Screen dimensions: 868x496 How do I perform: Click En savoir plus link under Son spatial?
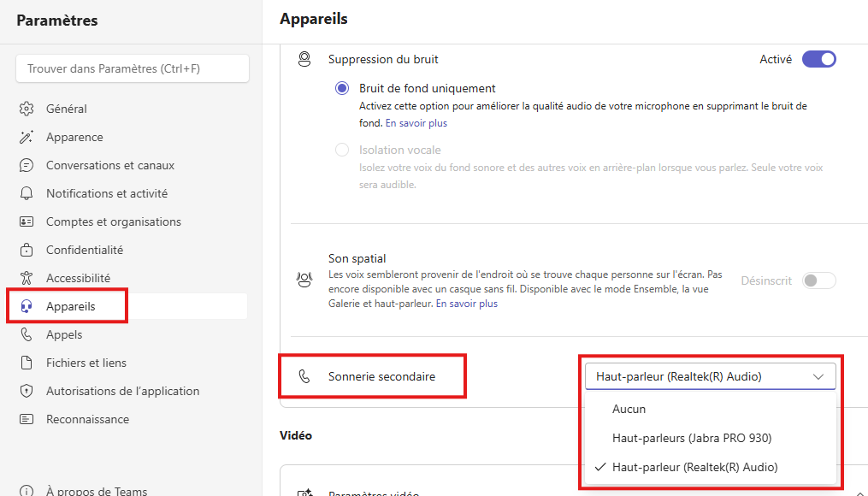point(467,304)
